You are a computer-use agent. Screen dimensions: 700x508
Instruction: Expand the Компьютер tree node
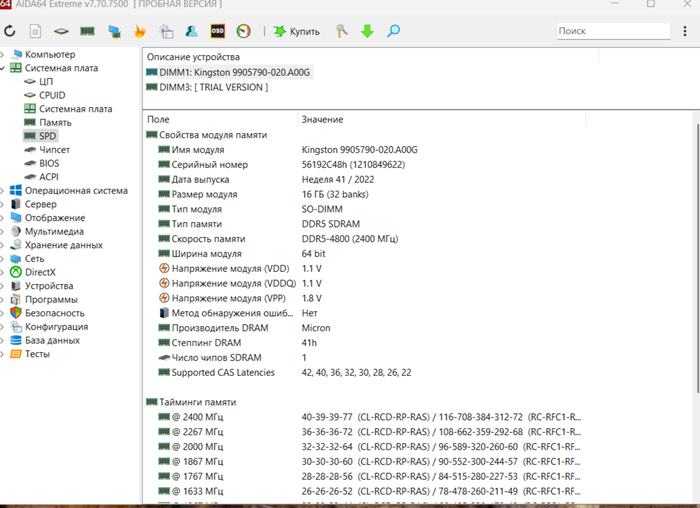2,54
